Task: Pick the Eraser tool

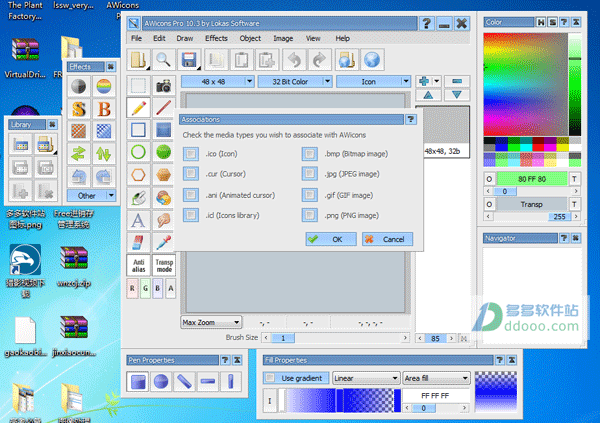Action: 138,243
